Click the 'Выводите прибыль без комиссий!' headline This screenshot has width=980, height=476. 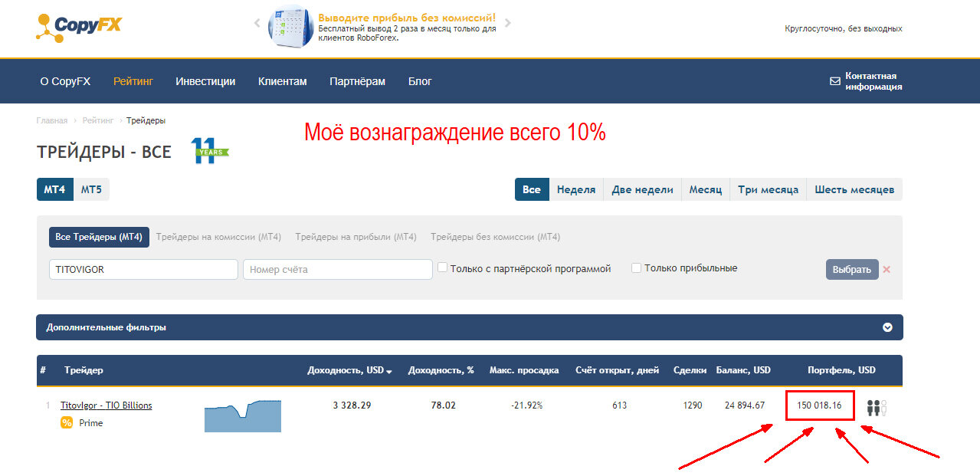407,17
